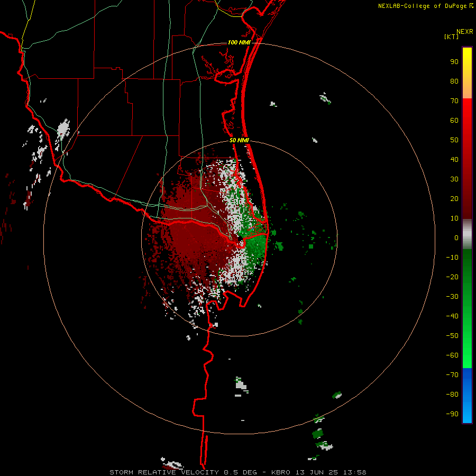Click the positive 50 scale value
Screen dimensions: 476x476
454,140
